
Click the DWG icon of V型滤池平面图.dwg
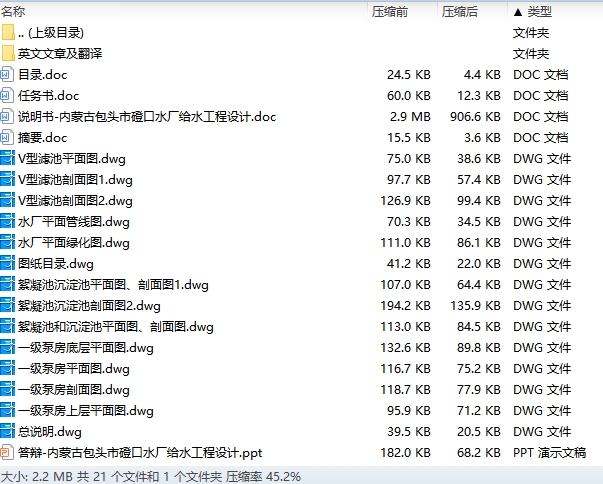[7, 158]
